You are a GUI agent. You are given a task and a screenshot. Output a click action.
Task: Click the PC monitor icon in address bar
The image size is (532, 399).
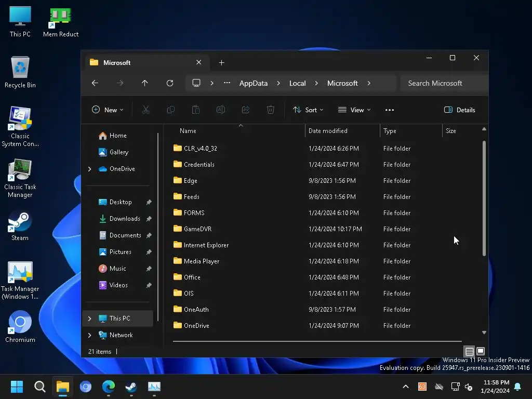pos(196,83)
